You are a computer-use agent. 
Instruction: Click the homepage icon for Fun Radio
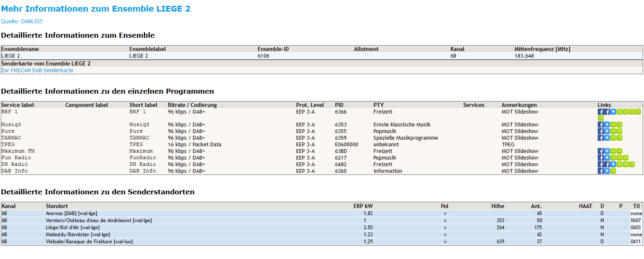point(607,158)
